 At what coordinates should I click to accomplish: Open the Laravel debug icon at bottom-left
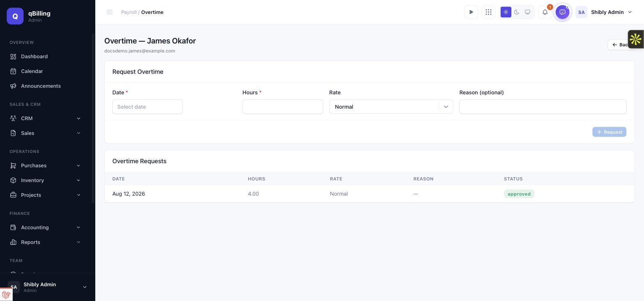pyautogui.click(x=6, y=295)
